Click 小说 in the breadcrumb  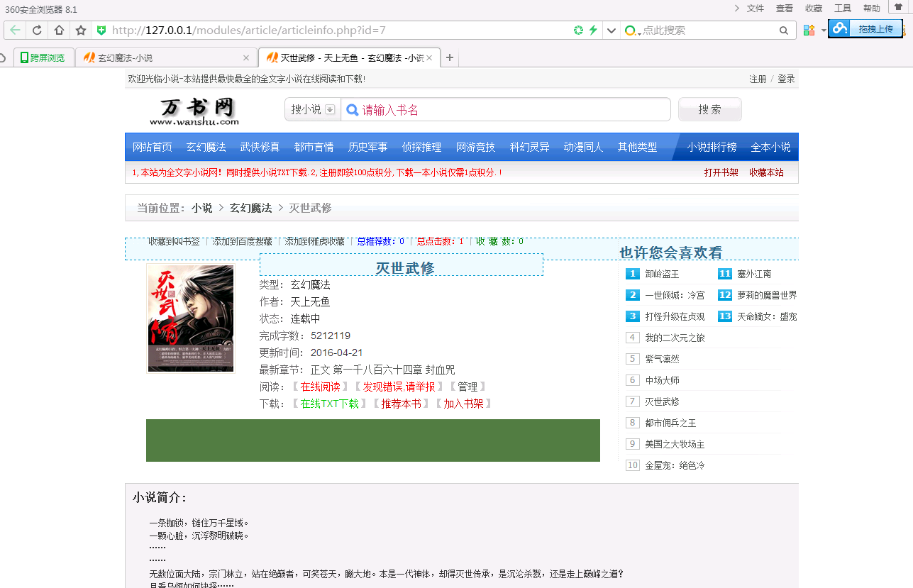point(202,208)
